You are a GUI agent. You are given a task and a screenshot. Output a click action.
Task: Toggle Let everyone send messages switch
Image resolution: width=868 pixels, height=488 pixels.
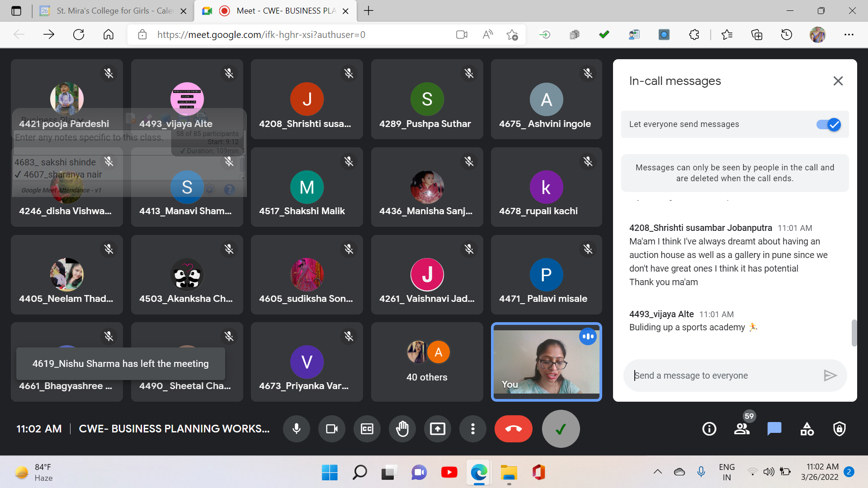click(x=828, y=125)
